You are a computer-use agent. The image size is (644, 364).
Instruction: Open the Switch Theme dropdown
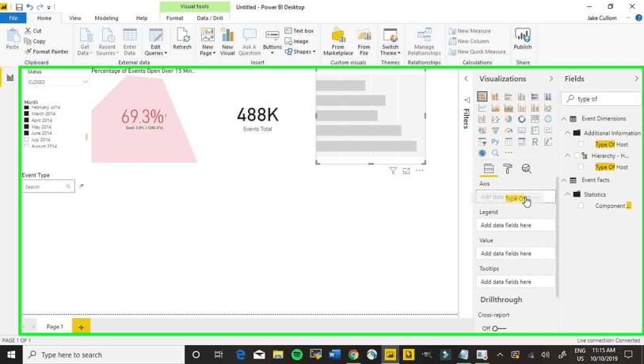390,42
